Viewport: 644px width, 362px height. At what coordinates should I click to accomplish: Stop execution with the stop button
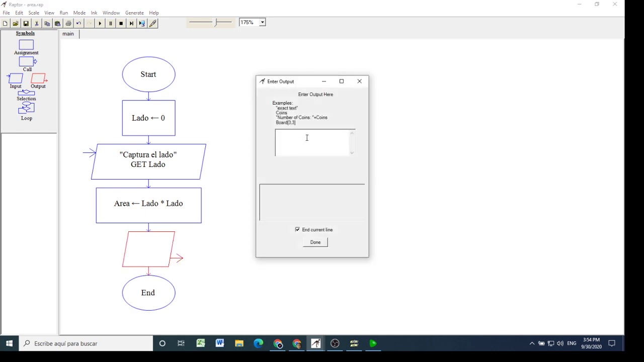pos(121,23)
